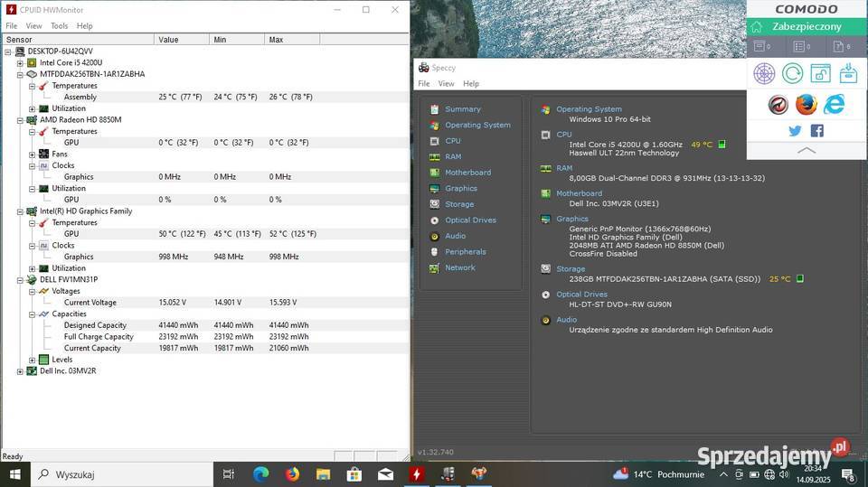Click the Comodo unblock applications padlock icon
The height and width of the screenshot is (487, 868).
pyautogui.click(x=820, y=74)
